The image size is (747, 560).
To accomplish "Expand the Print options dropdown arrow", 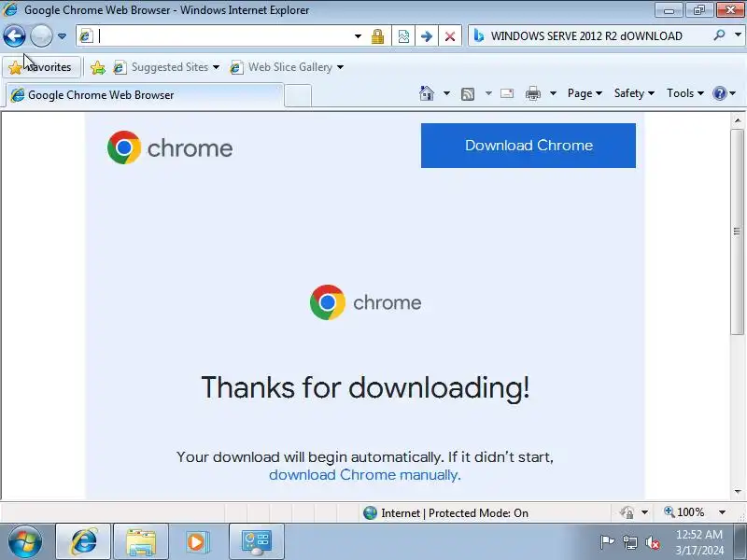I will 553,93.
